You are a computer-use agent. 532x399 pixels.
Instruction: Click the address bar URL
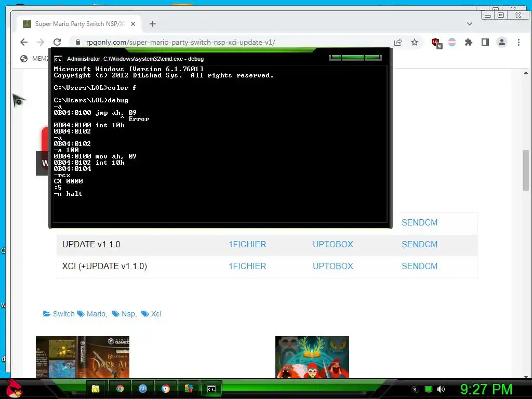180,42
